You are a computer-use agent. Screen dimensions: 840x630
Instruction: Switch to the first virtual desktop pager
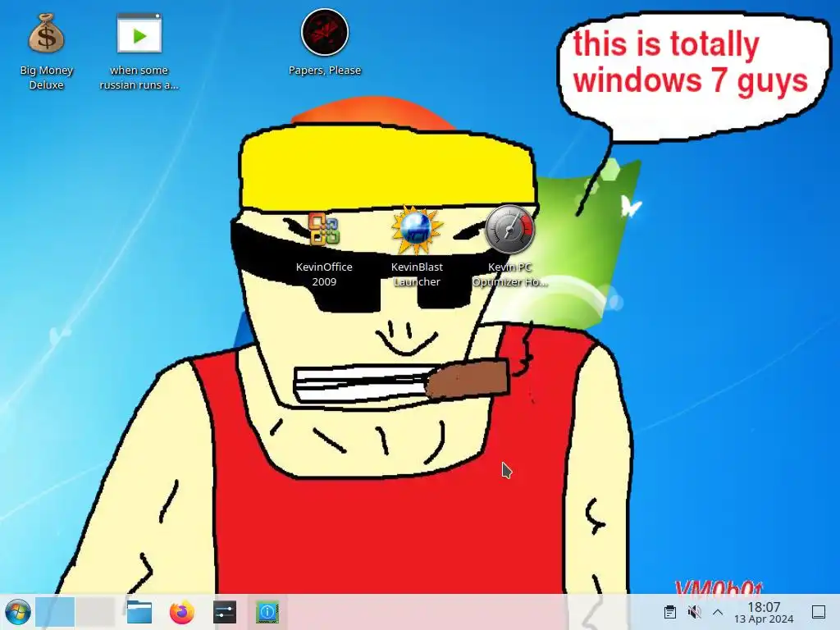click(x=55, y=612)
